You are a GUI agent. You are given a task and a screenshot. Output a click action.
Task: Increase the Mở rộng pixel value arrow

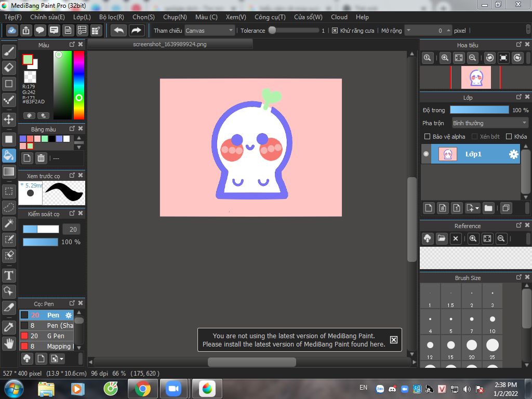point(448,30)
